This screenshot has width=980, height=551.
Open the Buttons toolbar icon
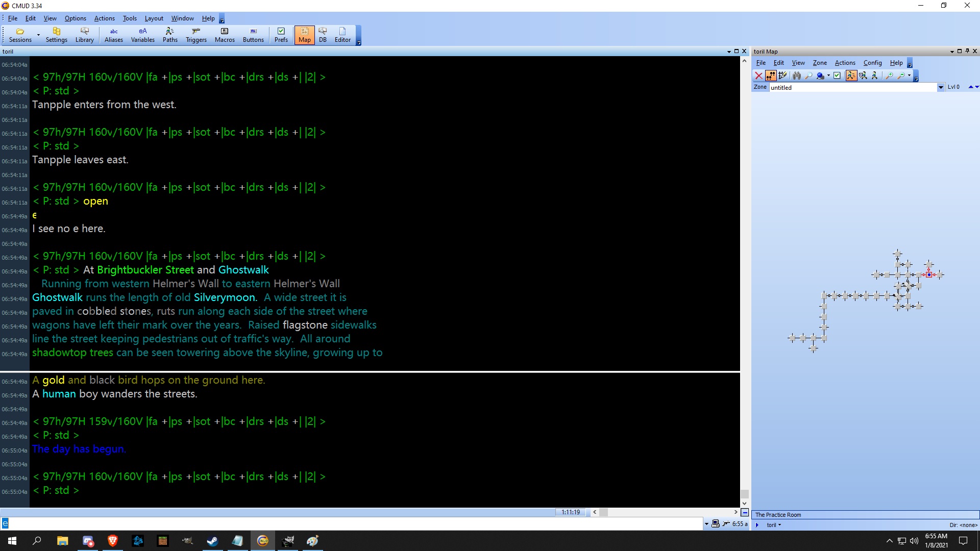click(253, 35)
